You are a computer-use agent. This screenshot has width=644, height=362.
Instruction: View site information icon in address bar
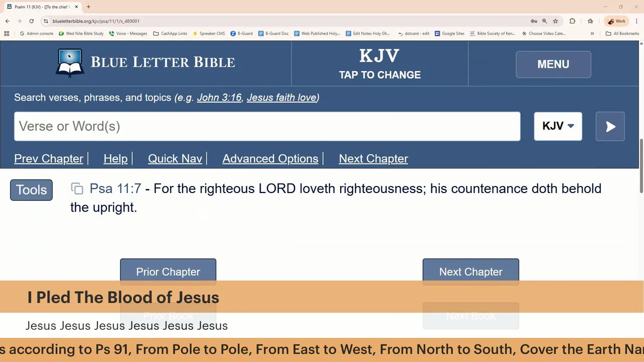pos(46,21)
